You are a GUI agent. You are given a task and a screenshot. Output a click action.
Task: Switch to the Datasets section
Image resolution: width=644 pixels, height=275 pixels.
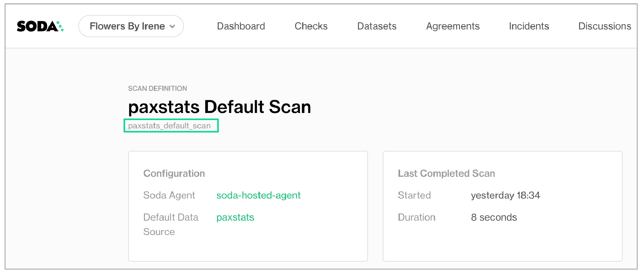377,26
